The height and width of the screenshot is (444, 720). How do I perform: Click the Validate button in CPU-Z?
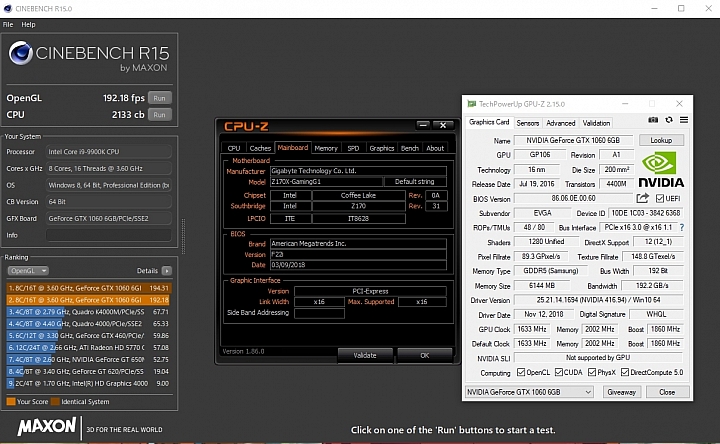click(x=365, y=355)
